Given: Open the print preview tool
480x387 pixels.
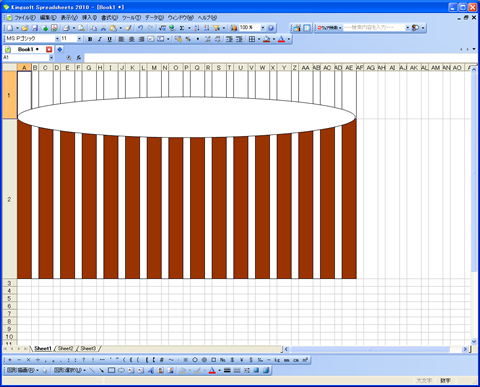Looking at the screenshot, I should point(81,28).
